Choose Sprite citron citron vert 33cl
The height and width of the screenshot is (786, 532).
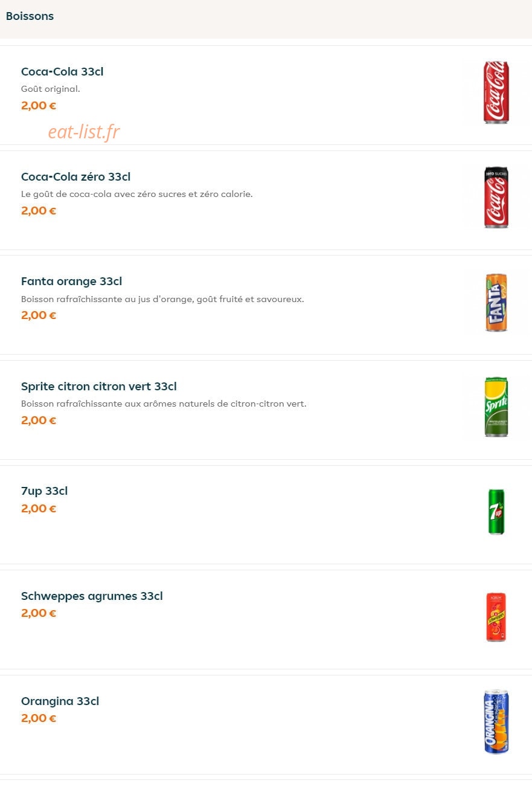99,386
